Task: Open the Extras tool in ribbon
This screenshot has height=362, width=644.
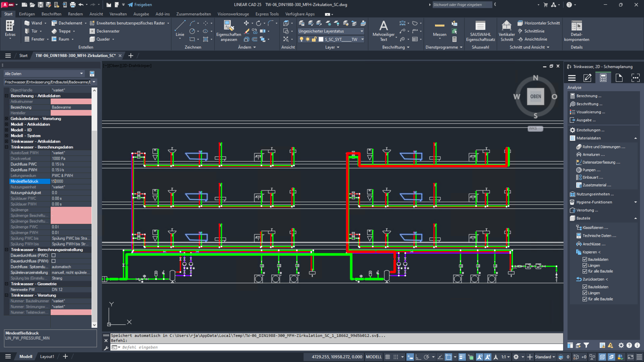Action: click(x=10, y=29)
